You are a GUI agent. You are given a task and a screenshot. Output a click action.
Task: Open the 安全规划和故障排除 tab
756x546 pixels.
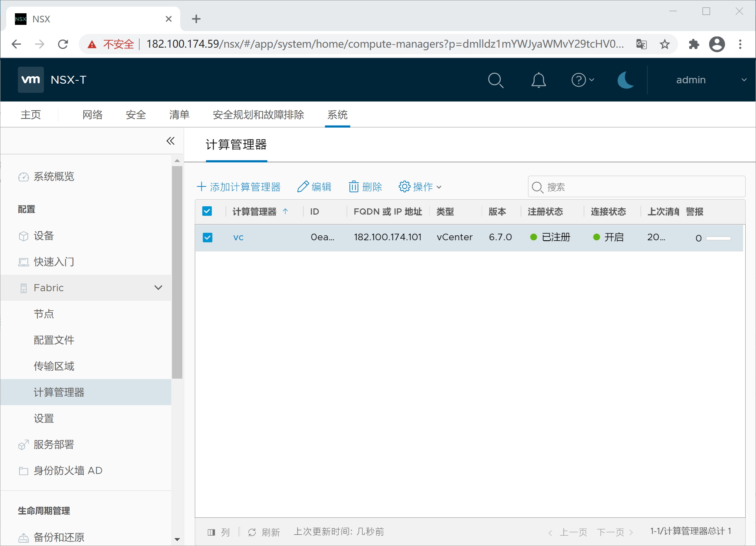tap(258, 115)
